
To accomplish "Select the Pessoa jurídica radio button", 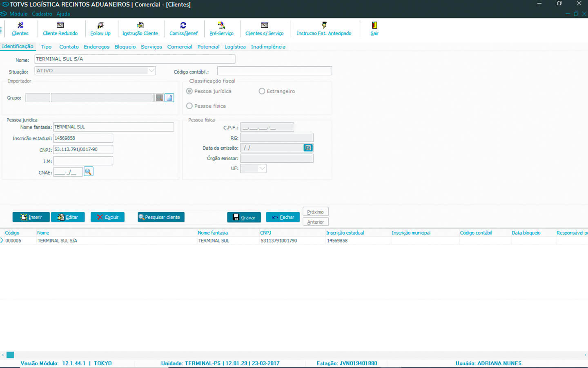I will (189, 91).
